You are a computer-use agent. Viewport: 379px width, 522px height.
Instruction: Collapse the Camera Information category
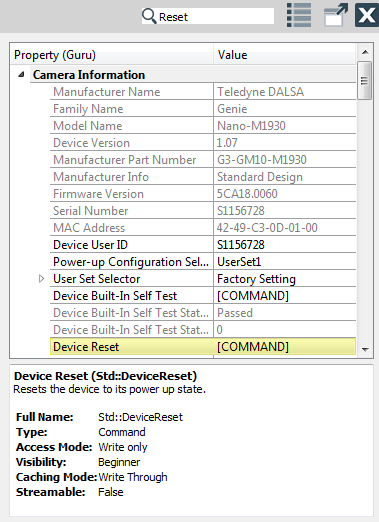(21, 74)
